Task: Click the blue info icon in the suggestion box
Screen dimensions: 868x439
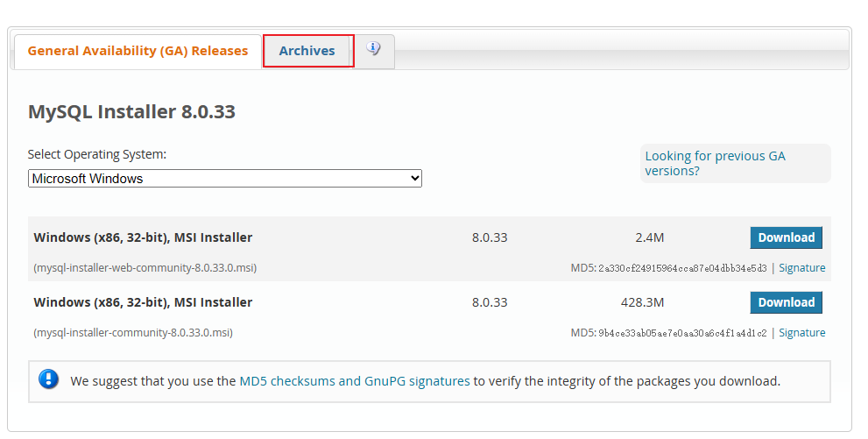Action: pyautogui.click(x=49, y=380)
